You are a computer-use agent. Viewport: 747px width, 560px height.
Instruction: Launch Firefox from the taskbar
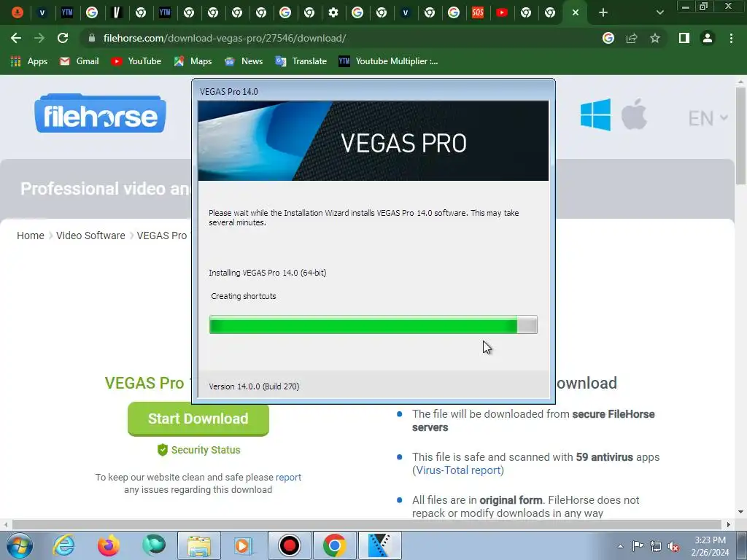tap(109, 545)
